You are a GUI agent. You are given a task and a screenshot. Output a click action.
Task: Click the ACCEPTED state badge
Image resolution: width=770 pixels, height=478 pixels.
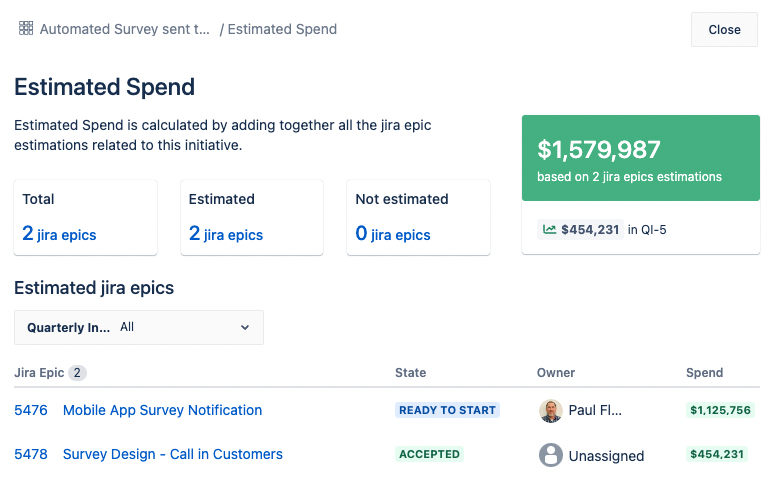(429, 454)
